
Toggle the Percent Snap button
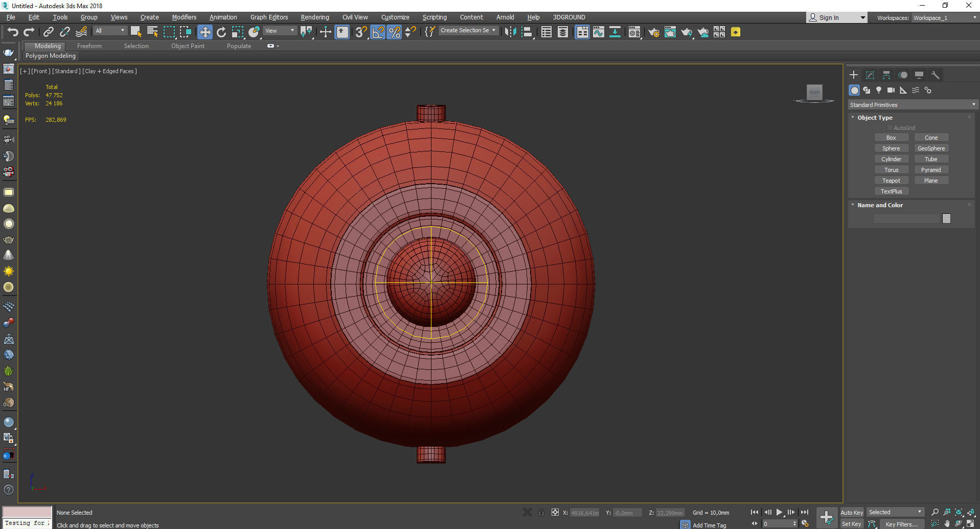click(x=394, y=32)
